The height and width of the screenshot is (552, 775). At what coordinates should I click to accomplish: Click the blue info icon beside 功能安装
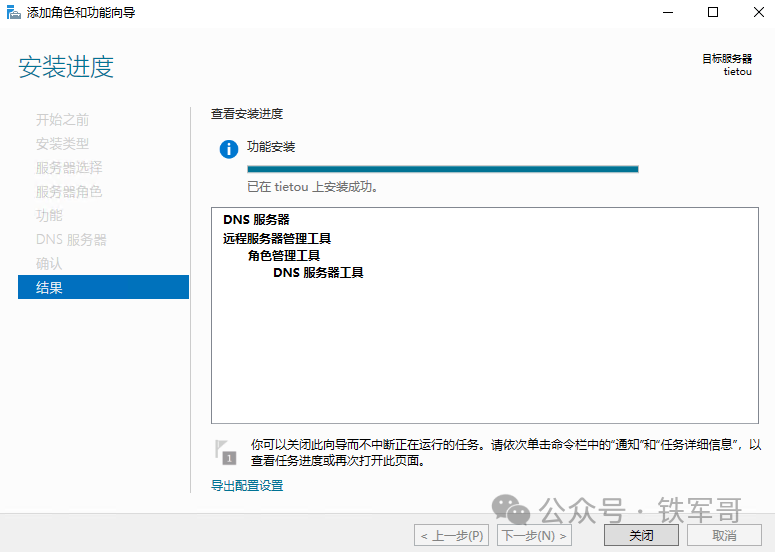[x=228, y=149]
